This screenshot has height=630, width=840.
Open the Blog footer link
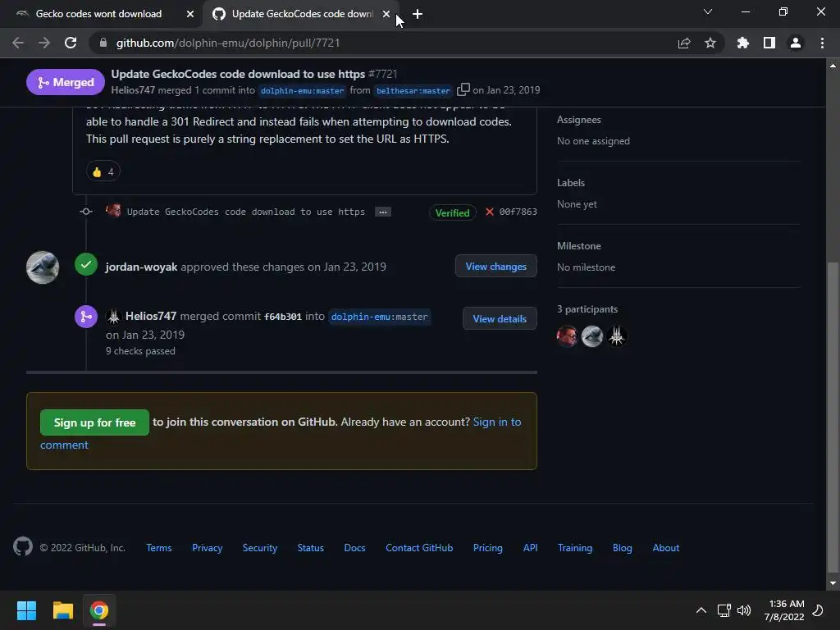tap(623, 548)
